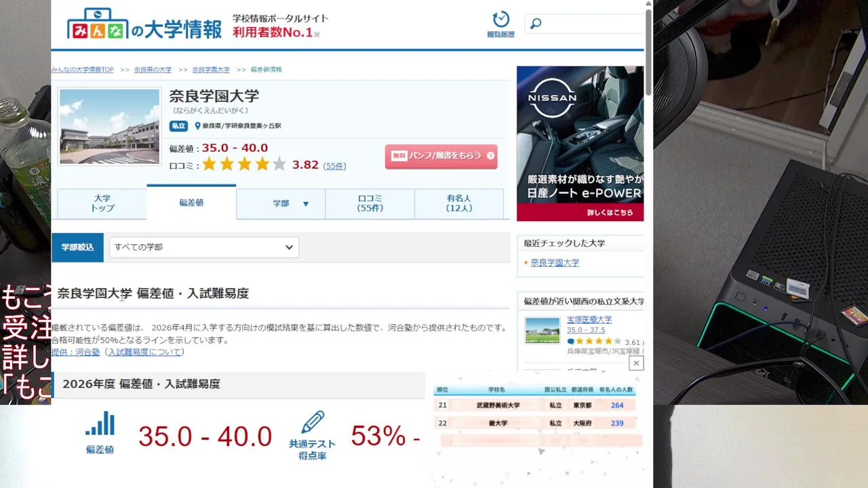This screenshot has width=868, height=488.
Task: Click the パンフ/願書をもらう button
Action: click(441, 156)
